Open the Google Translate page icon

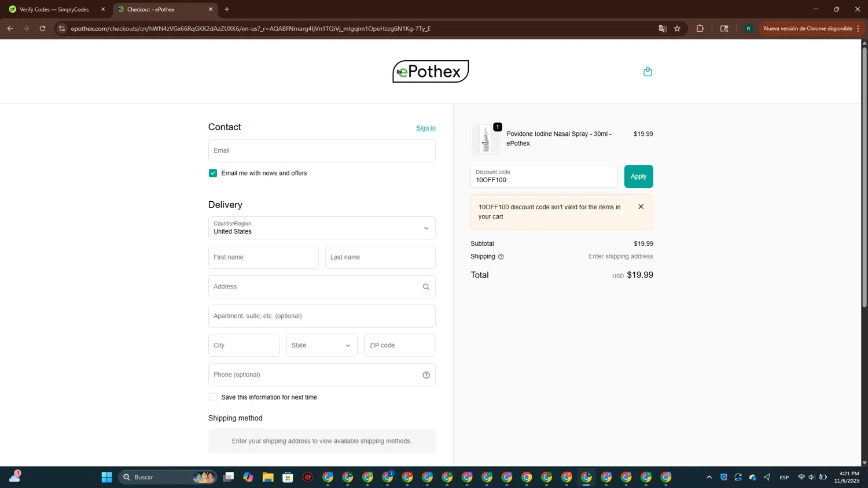[x=663, y=28]
